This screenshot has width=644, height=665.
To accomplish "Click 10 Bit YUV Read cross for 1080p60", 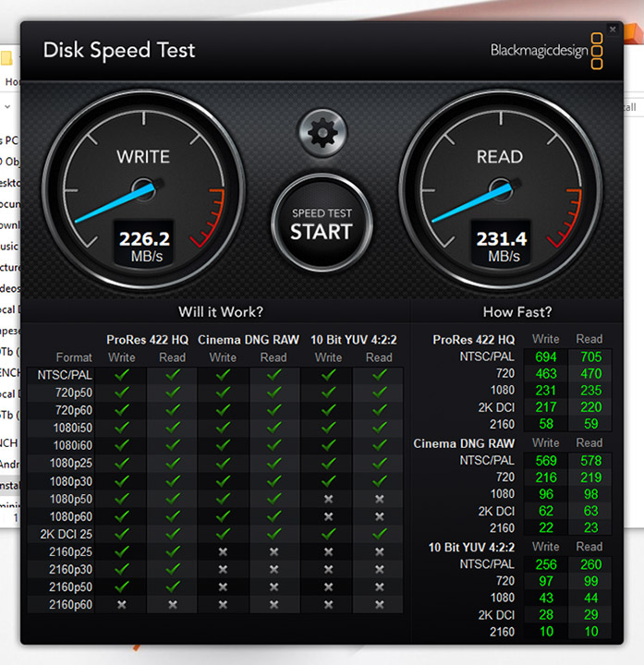I will 379,516.
